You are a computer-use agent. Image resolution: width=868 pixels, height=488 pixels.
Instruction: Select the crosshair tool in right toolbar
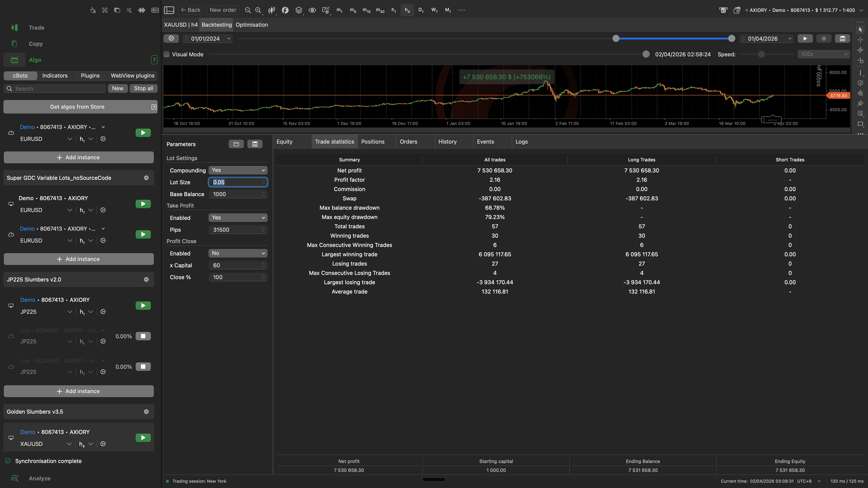pos(860,40)
